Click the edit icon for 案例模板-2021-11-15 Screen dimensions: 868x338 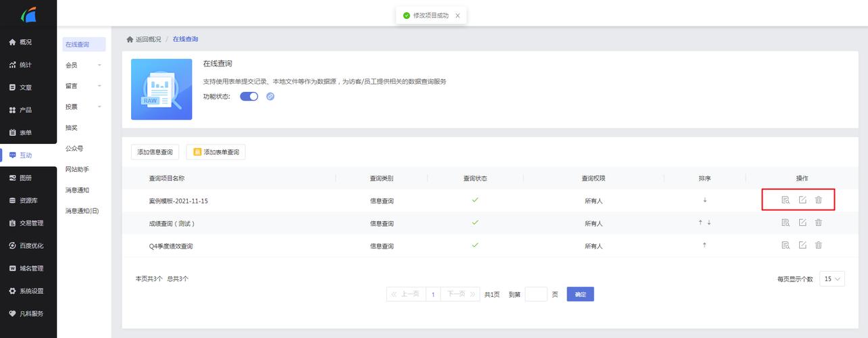pos(802,200)
